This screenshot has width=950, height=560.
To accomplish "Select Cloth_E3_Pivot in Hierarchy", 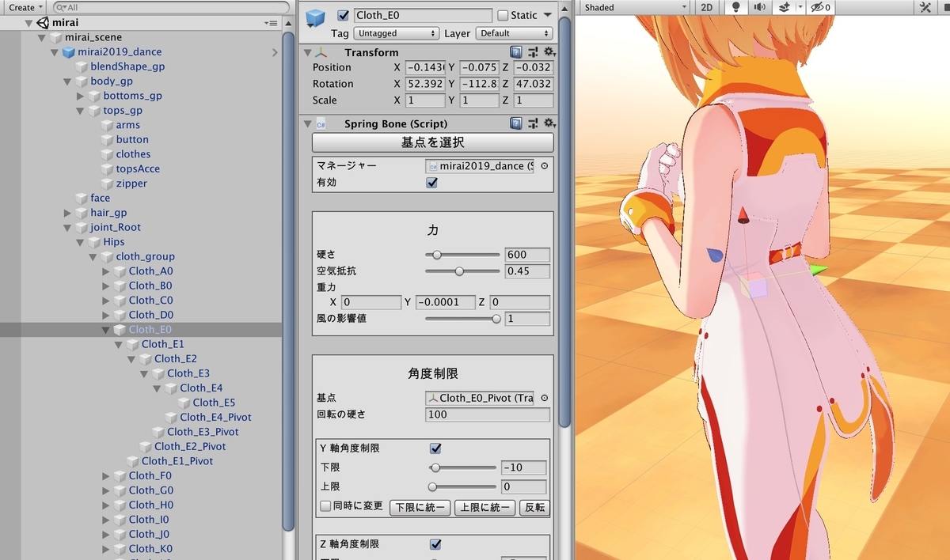I will pos(203,432).
